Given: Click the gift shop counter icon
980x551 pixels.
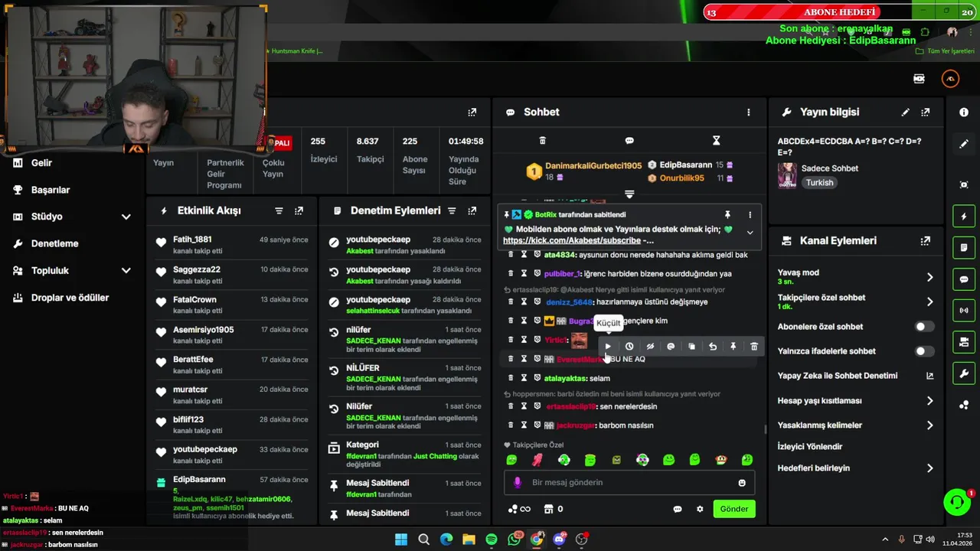Looking at the screenshot, I should click(554, 509).
